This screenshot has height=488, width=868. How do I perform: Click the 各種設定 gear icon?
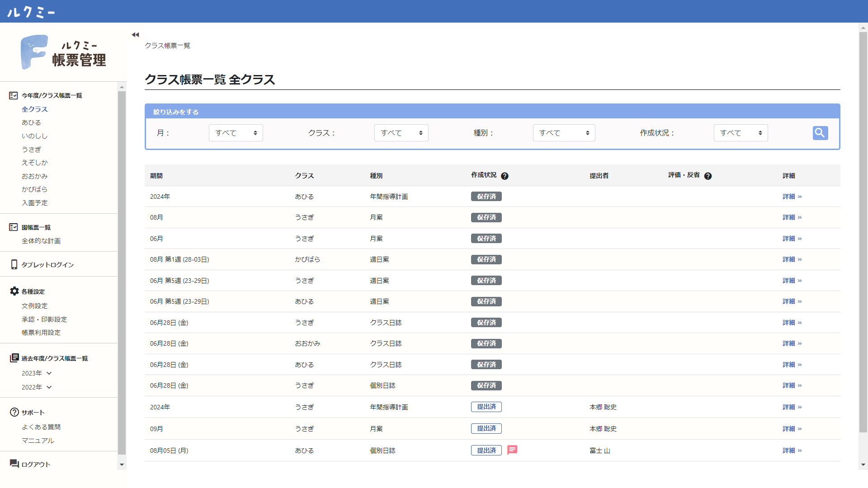point(14,291)
